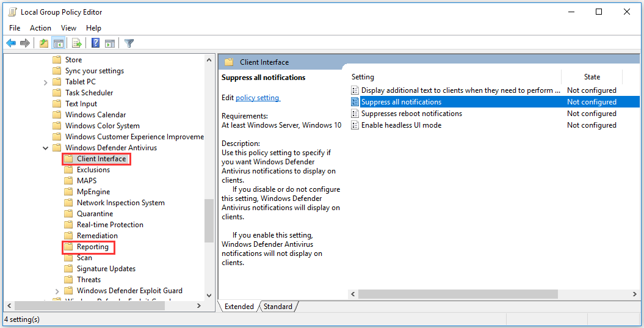Click the Filter funnel toolbar icon
The image size is (644, 328).
tap(129, 43)
